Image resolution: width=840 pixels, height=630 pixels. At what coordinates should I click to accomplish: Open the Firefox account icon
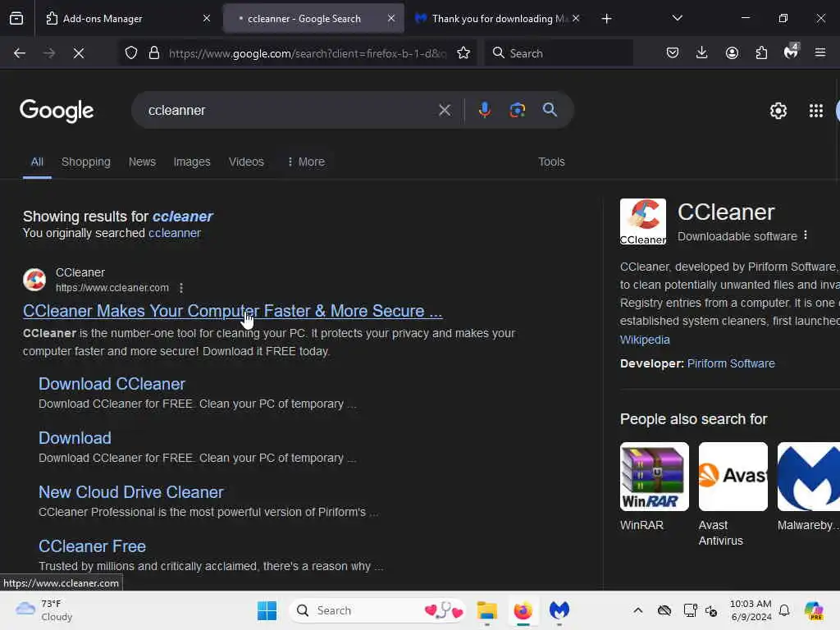pos(732,53)
